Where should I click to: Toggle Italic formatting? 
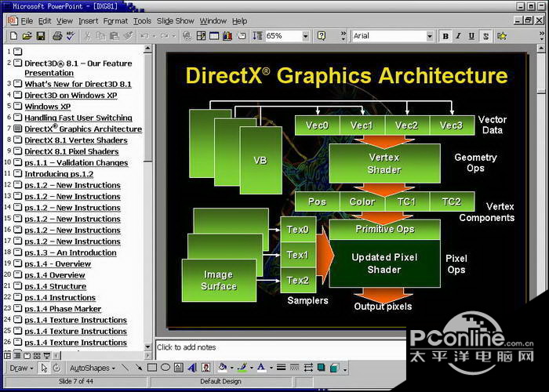point(458,36)
